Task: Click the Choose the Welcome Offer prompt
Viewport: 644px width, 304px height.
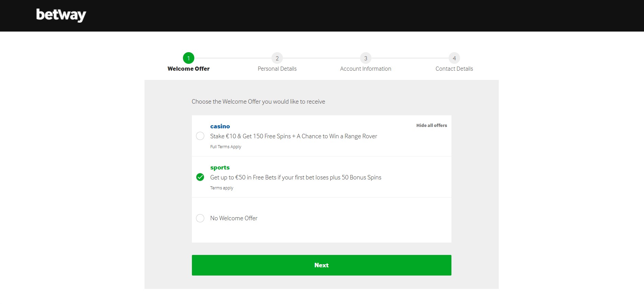Action: [258, 102]
